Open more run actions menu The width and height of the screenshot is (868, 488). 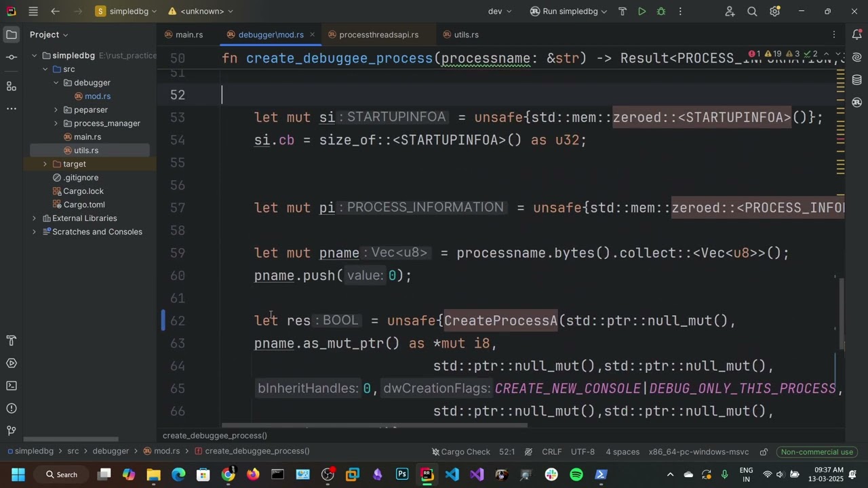[680, 12]
